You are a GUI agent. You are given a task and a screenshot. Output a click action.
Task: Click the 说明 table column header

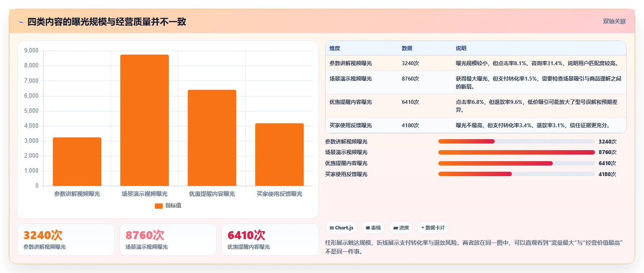click(x=461, y=48)
